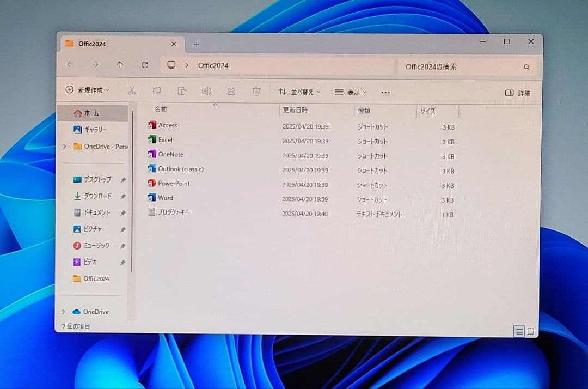Refresh the folder view
This screenshot has height=389, width=588.
point(145,64)
